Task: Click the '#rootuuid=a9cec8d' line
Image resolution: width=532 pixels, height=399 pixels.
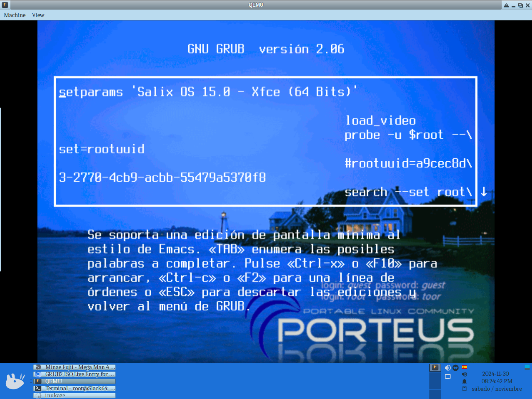Action: pyautogui.click(x=408, y=163)
